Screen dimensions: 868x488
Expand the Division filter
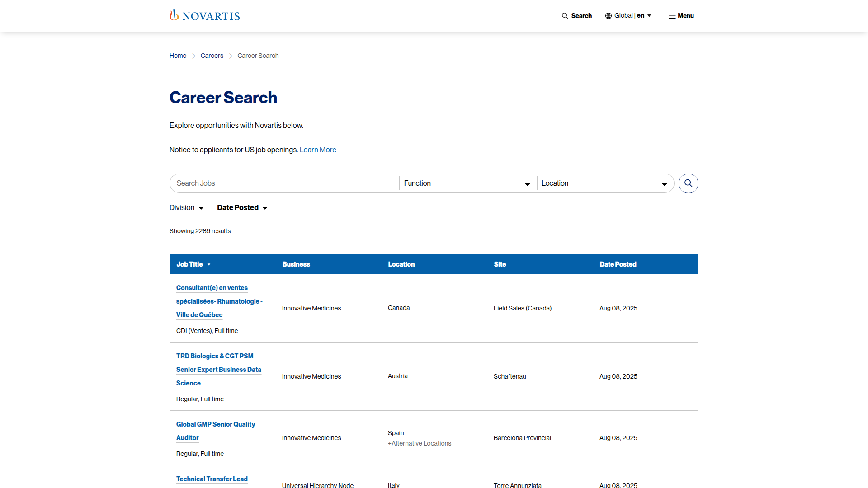[187, 208]
